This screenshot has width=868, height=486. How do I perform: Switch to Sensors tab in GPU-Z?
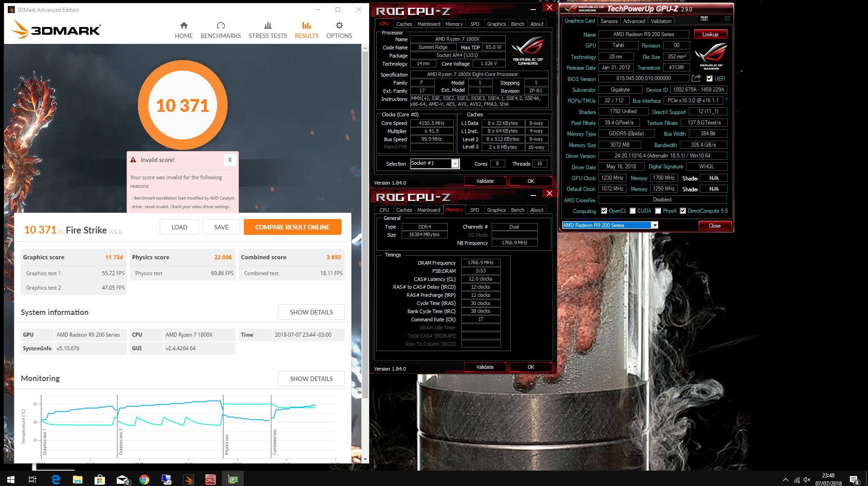pyautogui.click(x=609, y=21)
